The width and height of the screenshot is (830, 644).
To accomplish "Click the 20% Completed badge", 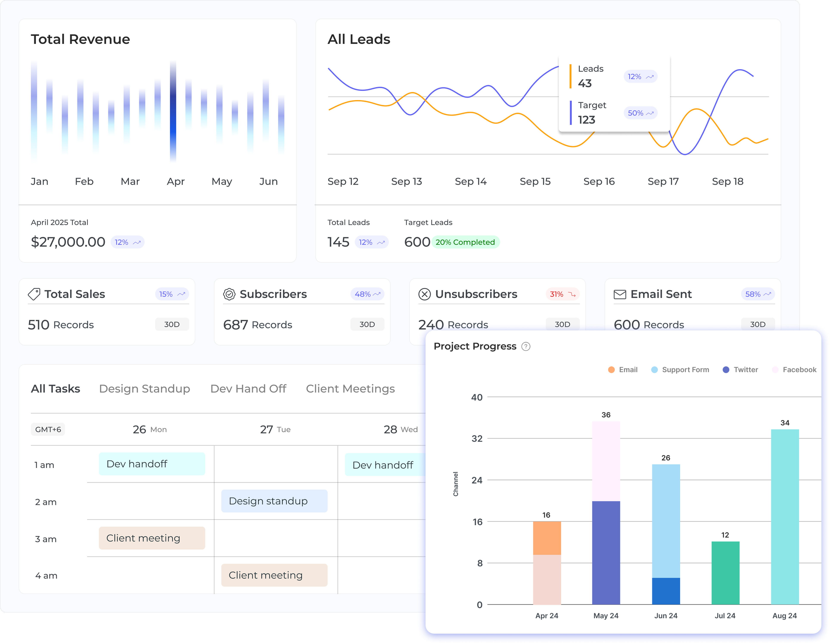I will tap(465, 242).
